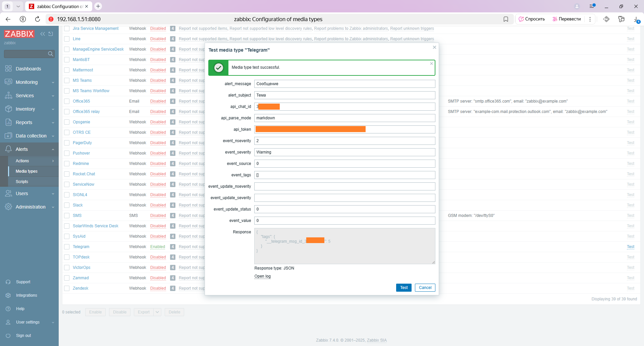Close the Test media type dialog
Image resolution: width=644 pixels, height=346 pixels.
(x=434, y=47)
